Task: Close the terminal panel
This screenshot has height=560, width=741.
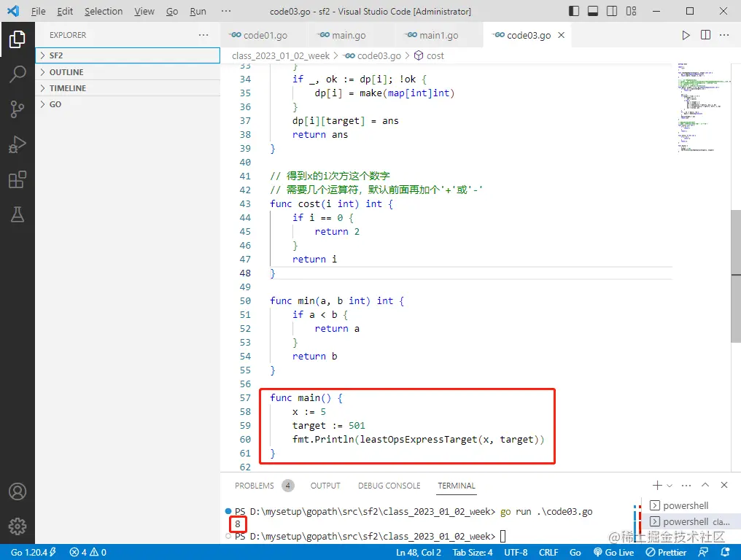Action: coord(724,485)
